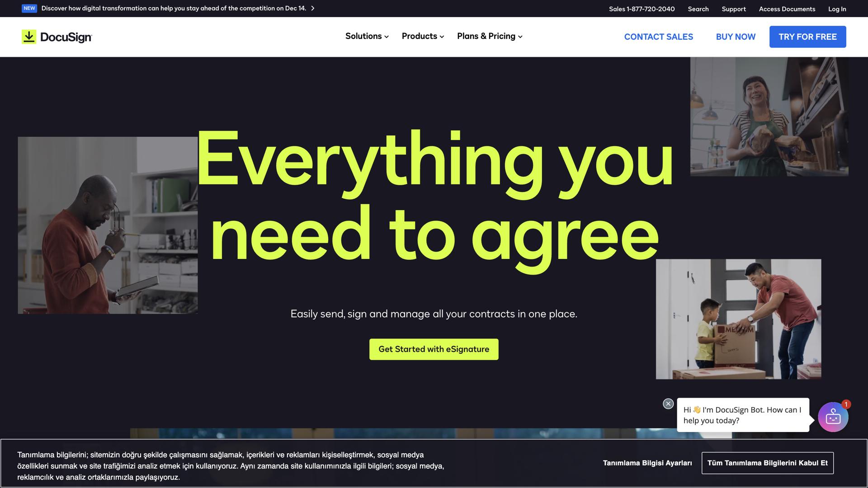The image size is (868, 488).
Task: Click the chevron arrow on the announcement banner
Action: (x=312, y=8)
